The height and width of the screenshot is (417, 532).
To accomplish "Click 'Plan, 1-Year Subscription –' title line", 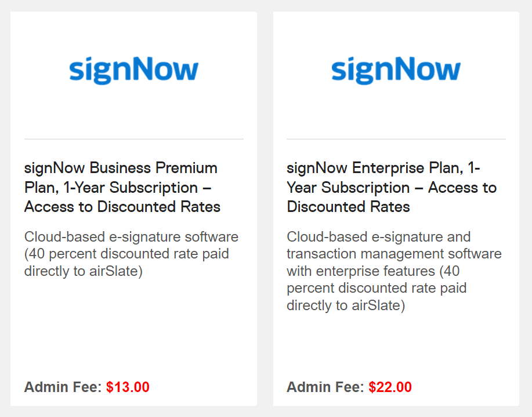I will pyautogui.click(x=118, y=188).
